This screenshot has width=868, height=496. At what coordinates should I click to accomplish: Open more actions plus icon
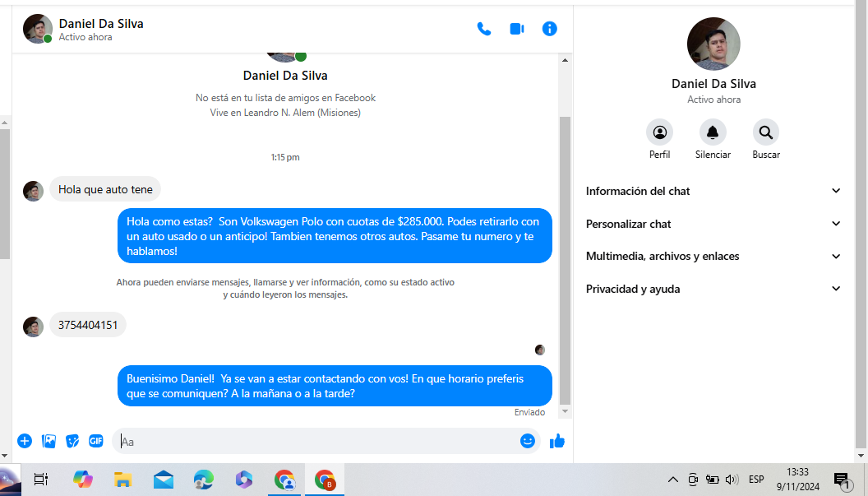(25, 441)
